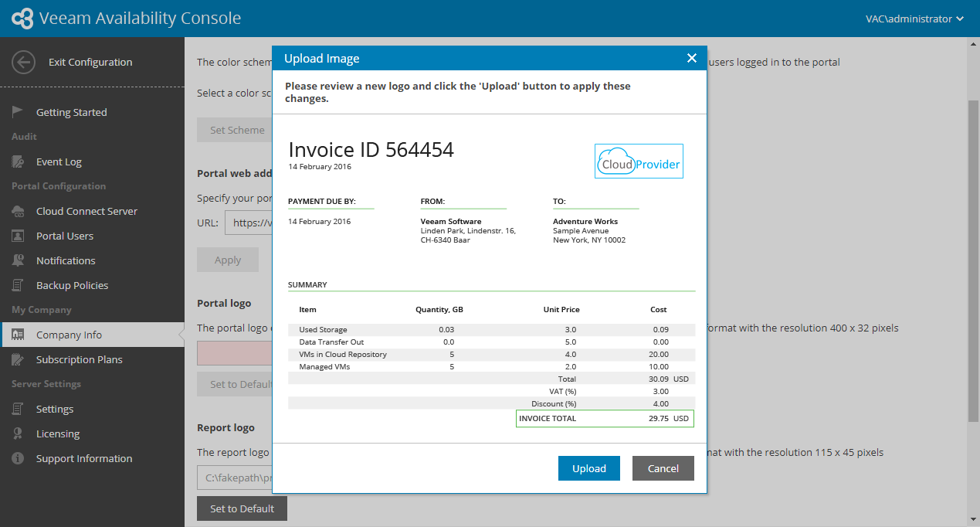Click the Quantity, GB column header

[x=439, y=309]
